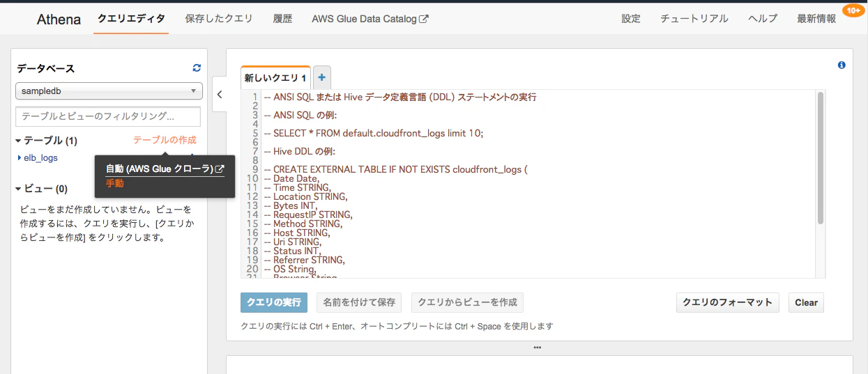Click the pane resize handle dots

click(x=537, y=347)
